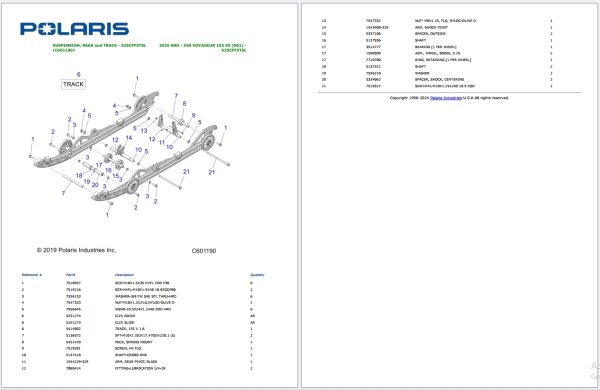The width and height of the screenshot is (600, 390).
Task: Select callout number 11 in the diagram
Action: [162, 142]
